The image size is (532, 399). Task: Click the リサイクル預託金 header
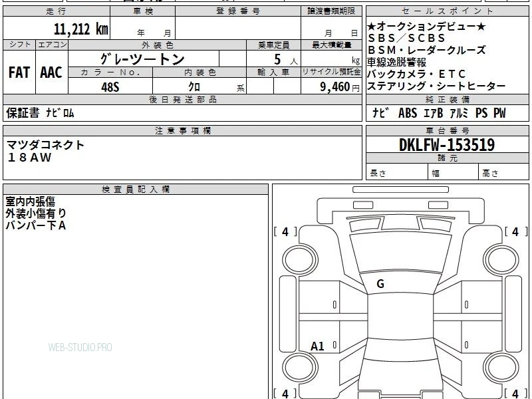point(331,72)
